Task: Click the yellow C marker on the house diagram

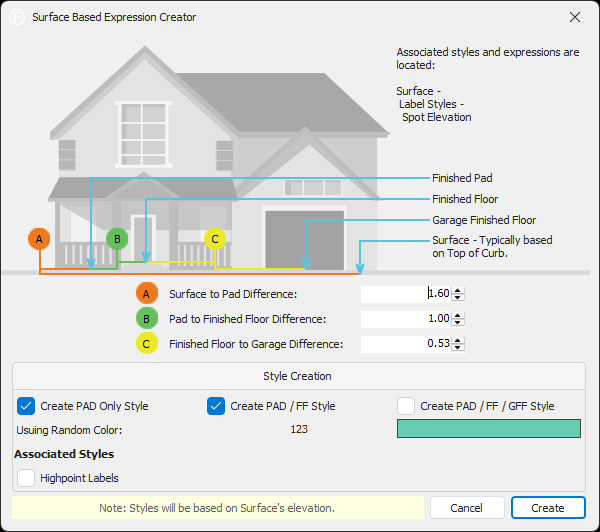Action: (214, 238)
